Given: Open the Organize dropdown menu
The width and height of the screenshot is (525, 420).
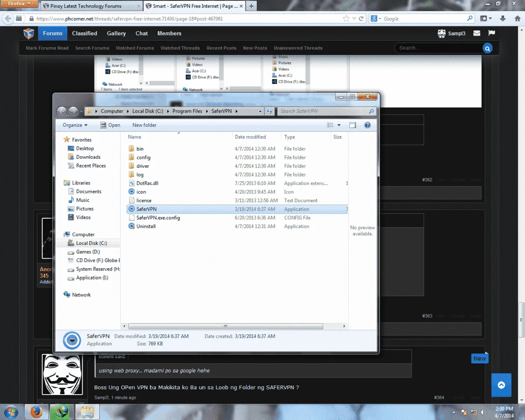Looking at the screenshot, I should pyautogui.click(x=75, y=125).
